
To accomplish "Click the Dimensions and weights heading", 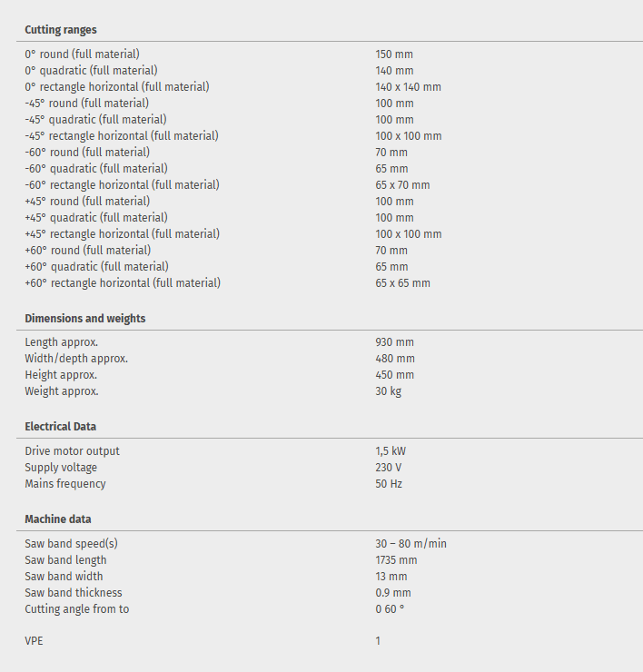I will (85, 319).
